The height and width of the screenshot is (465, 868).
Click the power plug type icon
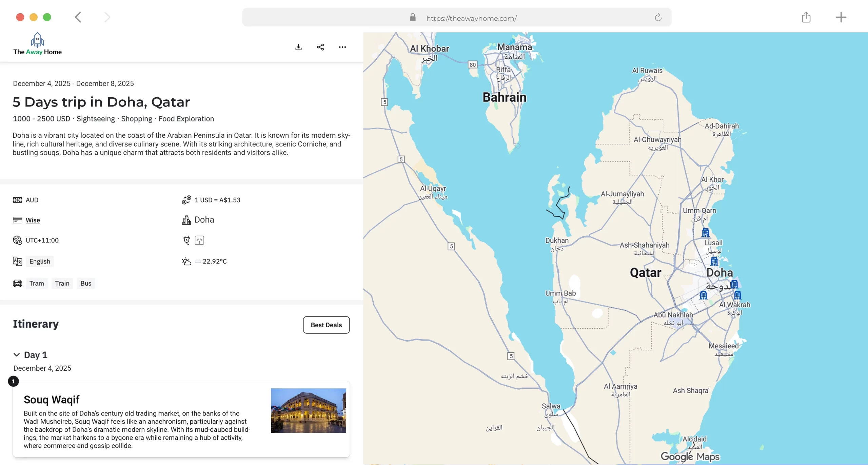(x=199, y=240)
